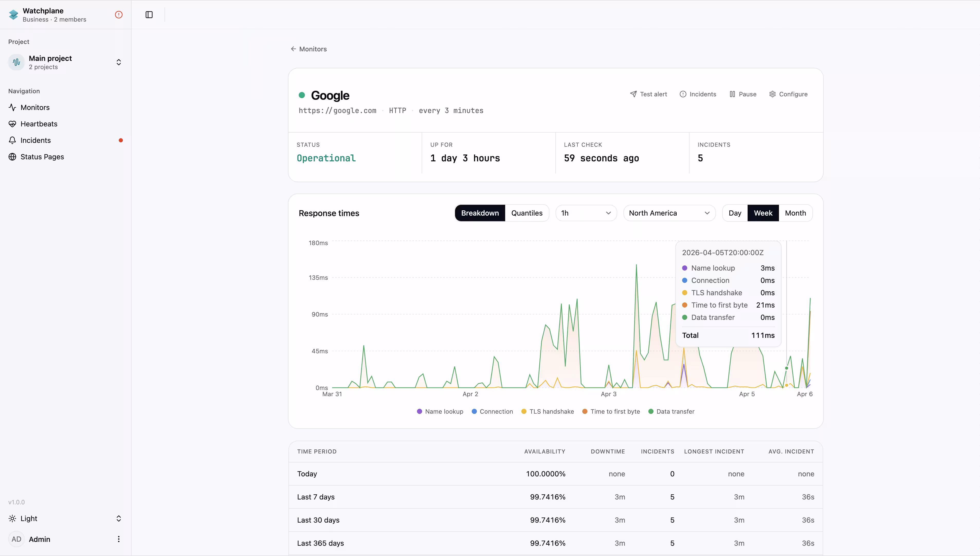Click the green status dot beside Google
Viewport: 980px width, 556px height.
pyautogui.click(x=302, y=95)
